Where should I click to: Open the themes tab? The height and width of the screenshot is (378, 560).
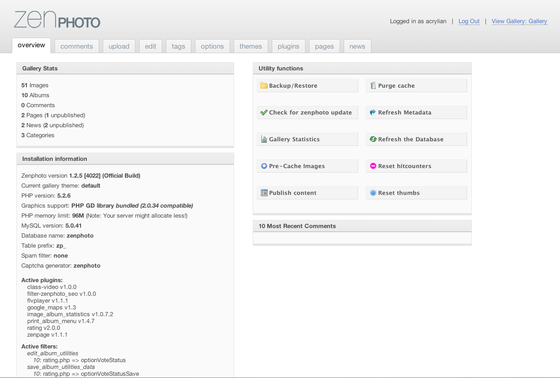point(251,46)
